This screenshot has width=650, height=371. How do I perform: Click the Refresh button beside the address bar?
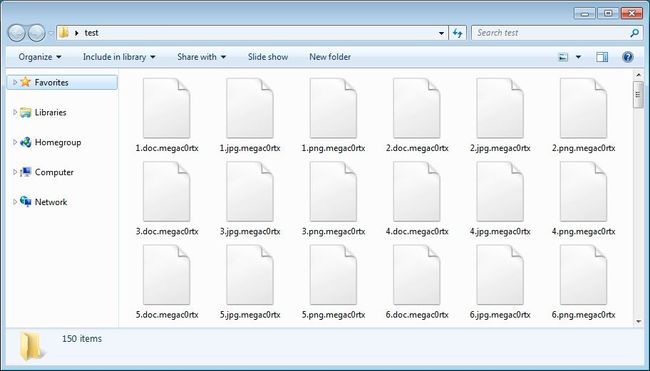coord(458,33)
